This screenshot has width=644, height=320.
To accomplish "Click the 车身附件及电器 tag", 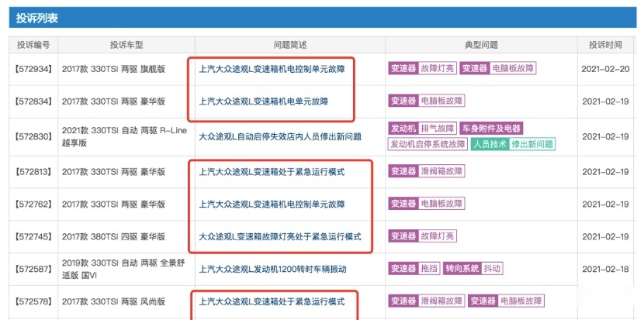I will [491, 129].
